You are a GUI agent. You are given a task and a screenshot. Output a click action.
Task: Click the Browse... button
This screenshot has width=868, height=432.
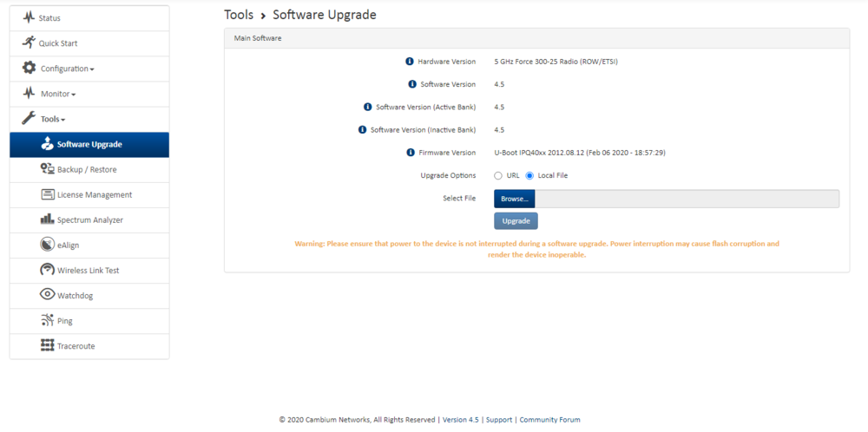514,199
